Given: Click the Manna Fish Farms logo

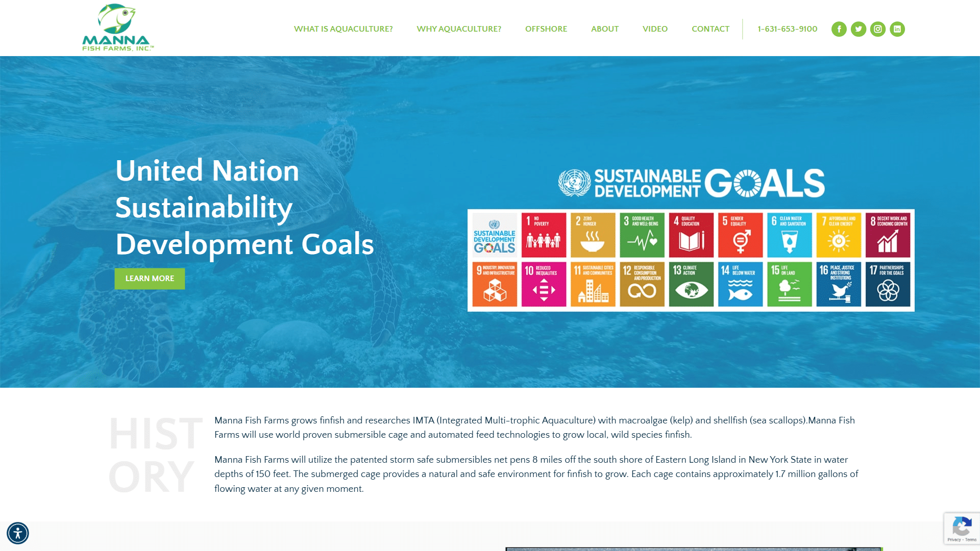Looking at the screenshot, I should click(117, 28).
